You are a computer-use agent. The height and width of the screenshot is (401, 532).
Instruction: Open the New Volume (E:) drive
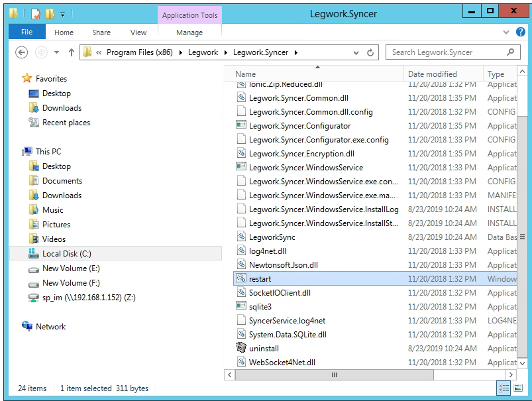point(71,268)
